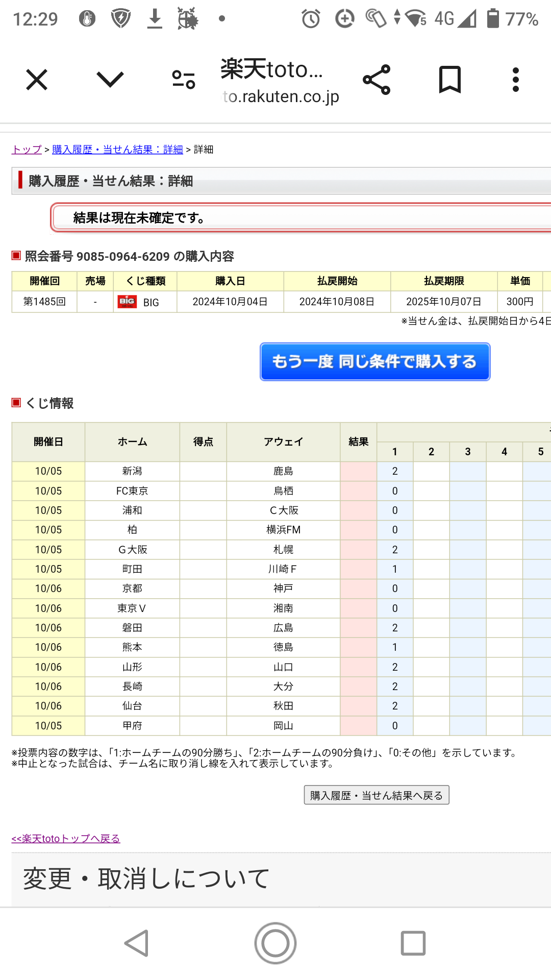Bookmark this page
Screen dimensions: 551x980
point(449,80)
